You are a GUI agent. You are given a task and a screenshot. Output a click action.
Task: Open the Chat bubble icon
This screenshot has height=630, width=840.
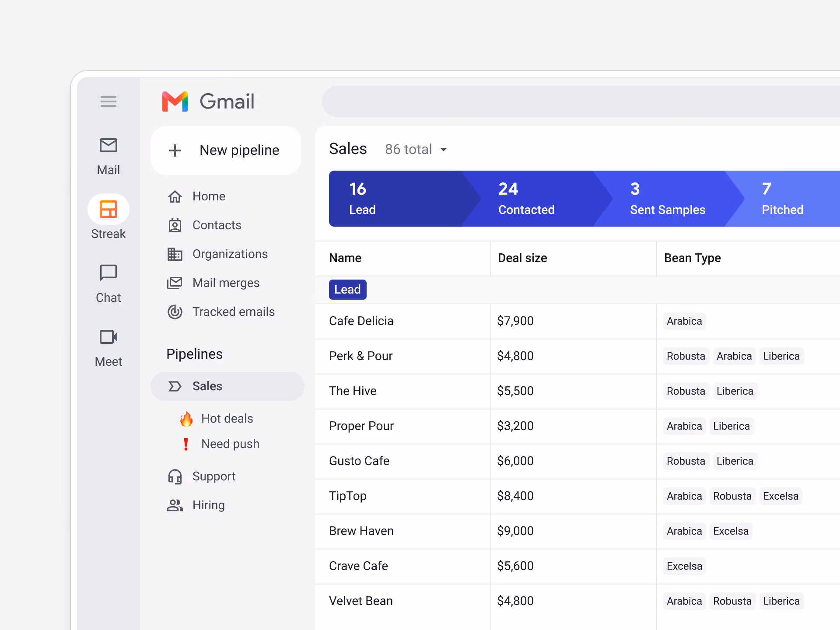[108, 273]
